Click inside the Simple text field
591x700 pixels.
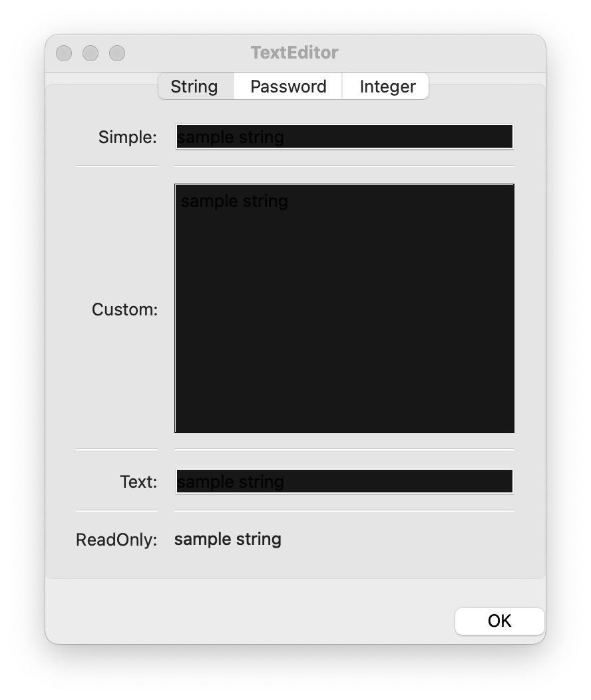click(344, 136)
